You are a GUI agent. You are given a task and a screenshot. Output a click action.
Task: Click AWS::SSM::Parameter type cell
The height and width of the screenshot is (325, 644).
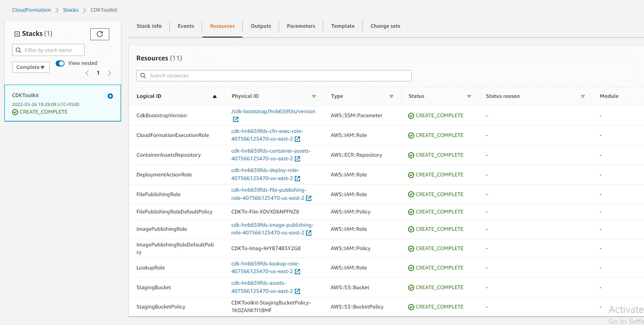point(356,116)
